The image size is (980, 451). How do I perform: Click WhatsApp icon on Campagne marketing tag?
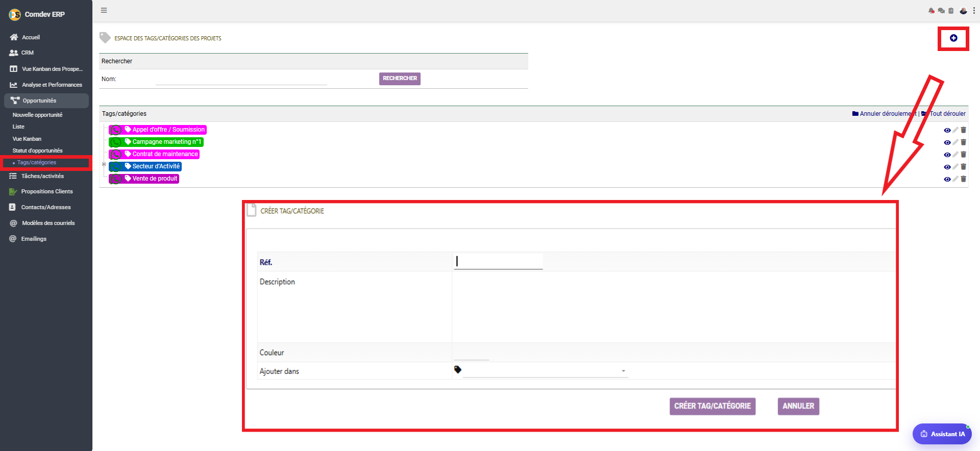click(x=116, y=142)
